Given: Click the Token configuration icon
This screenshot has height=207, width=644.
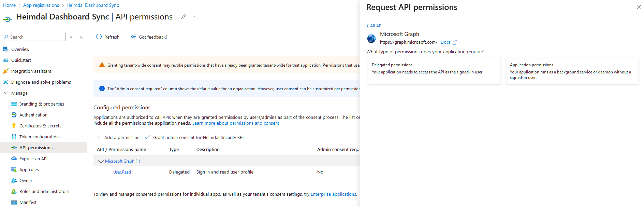Looking at the screenshot, I should pyautogui.click(x=14, y=137).
